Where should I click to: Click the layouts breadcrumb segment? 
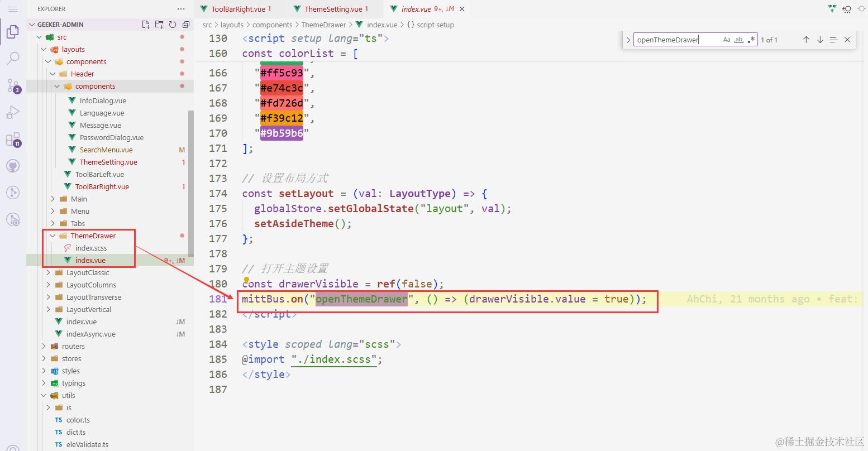click(232, 25)
